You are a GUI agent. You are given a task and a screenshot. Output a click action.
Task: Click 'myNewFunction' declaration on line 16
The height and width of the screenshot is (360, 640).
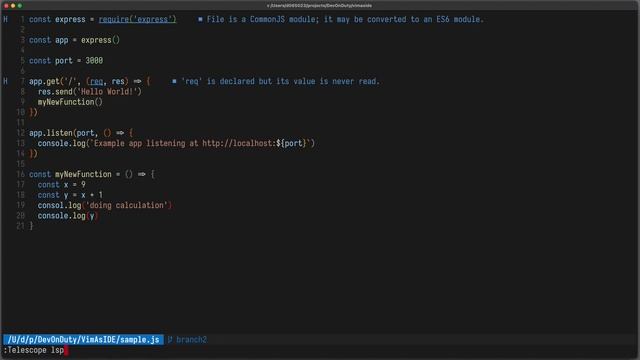coord(83,174)
